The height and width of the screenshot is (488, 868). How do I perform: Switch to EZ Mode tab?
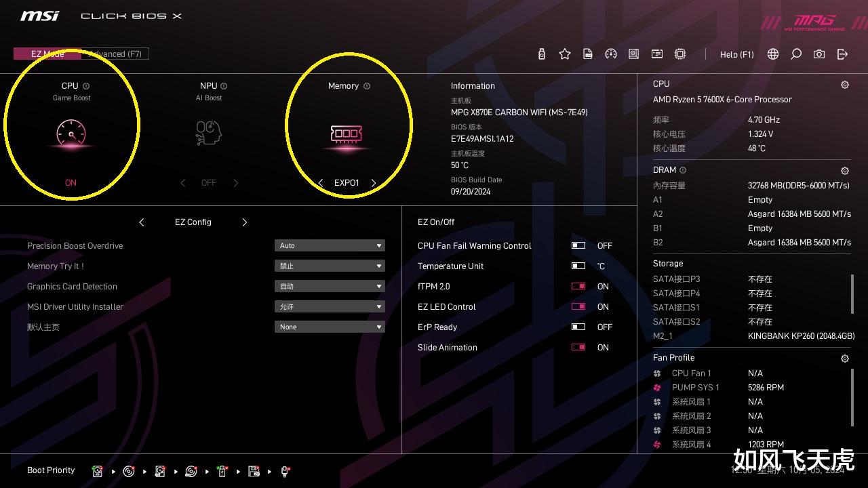pos(47,54)
